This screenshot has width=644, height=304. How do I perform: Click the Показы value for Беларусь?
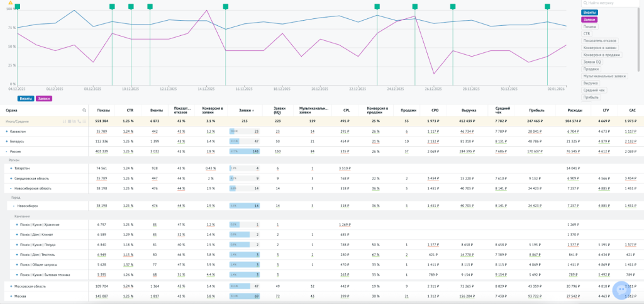coord(102,142)
